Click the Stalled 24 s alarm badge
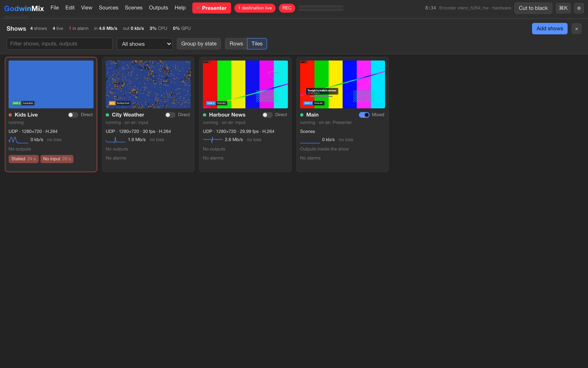The image size is (588, 368). coord(23,159)
